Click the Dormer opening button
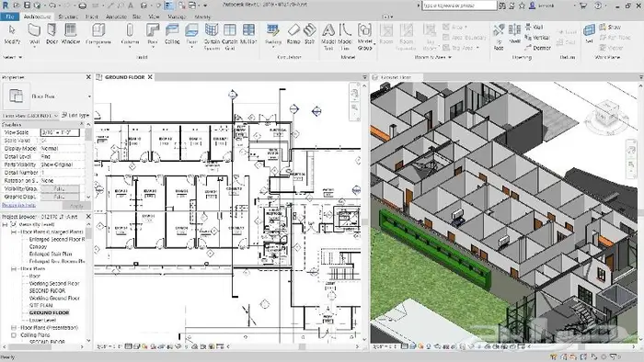Screen dimensions: 644x362 (x=537, y=48)
